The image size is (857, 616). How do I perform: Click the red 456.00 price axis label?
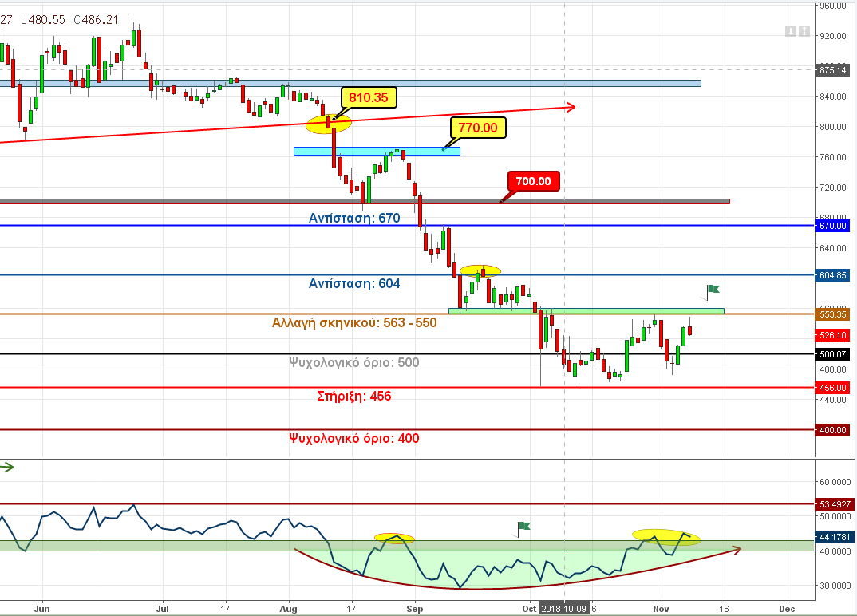click(x=833, y=388)
